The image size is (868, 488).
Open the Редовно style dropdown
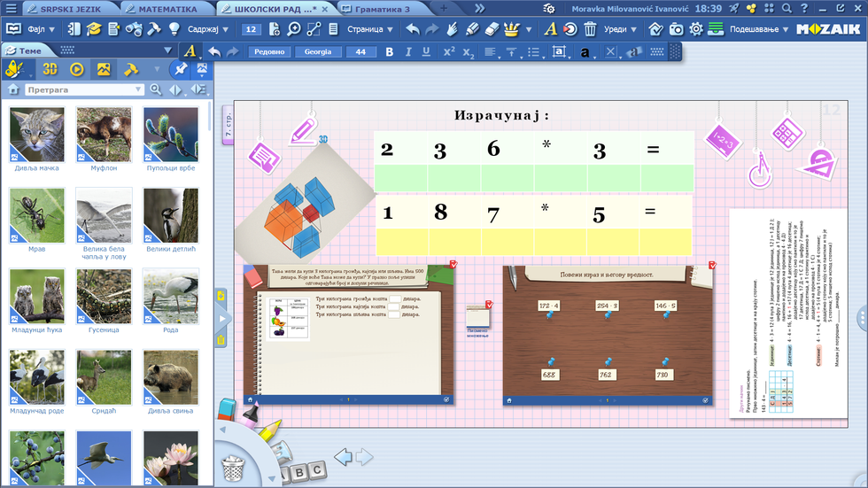(x=269, y=51)
